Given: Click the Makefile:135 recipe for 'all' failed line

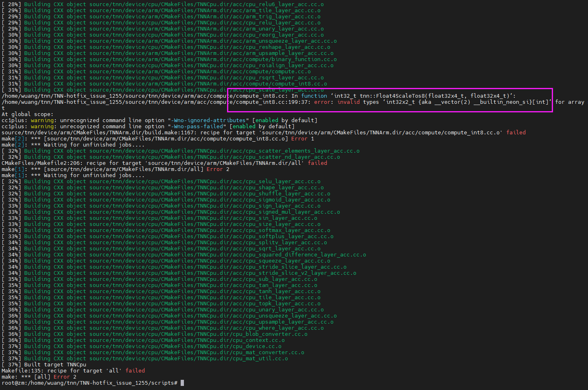Looking at the screenshot, I should (x=73, y=370).
